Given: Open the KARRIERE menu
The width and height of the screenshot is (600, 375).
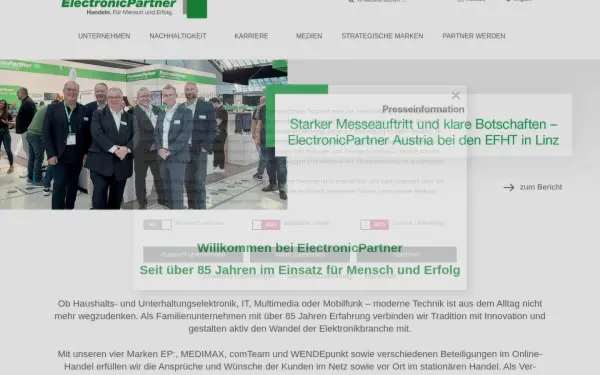Looking at the screenshot, I should tap(251, 36).
